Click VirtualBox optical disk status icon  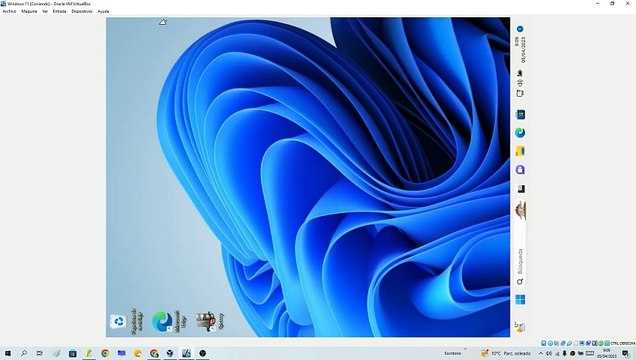550,343
